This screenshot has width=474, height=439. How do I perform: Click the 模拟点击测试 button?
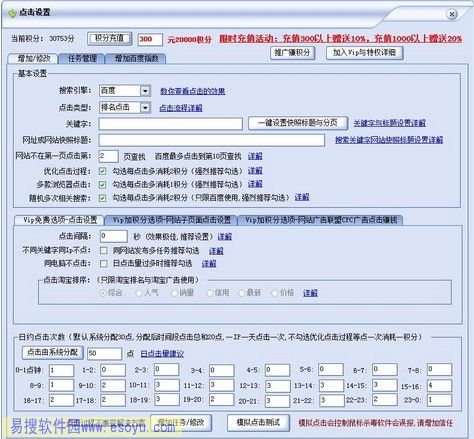point(258,423)
